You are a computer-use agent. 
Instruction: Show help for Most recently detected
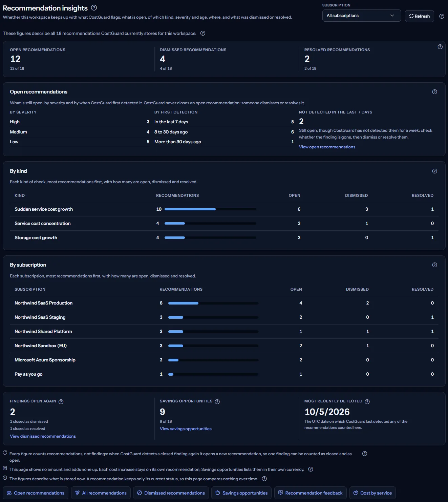click(x=367, y=402)
